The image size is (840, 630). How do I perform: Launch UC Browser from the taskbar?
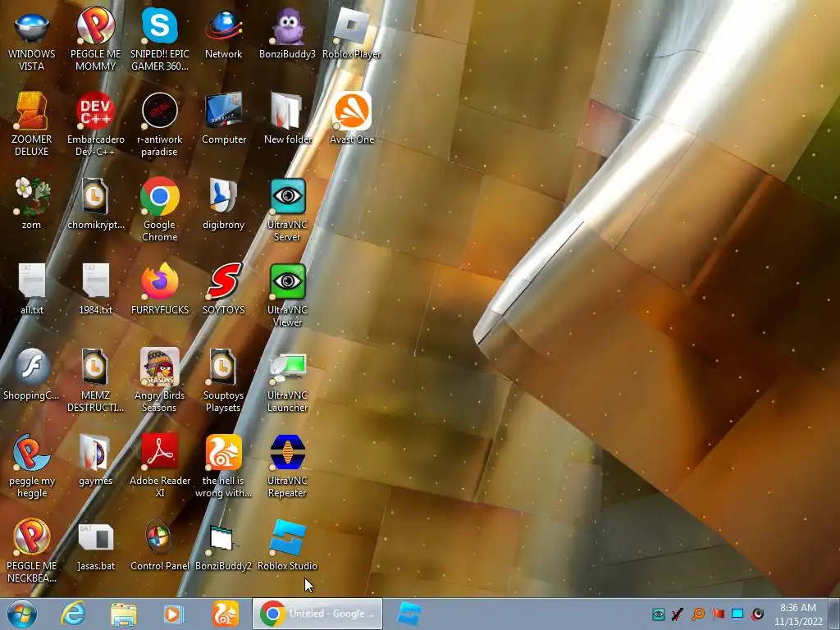pyautogui.click(x=225, y=614)
